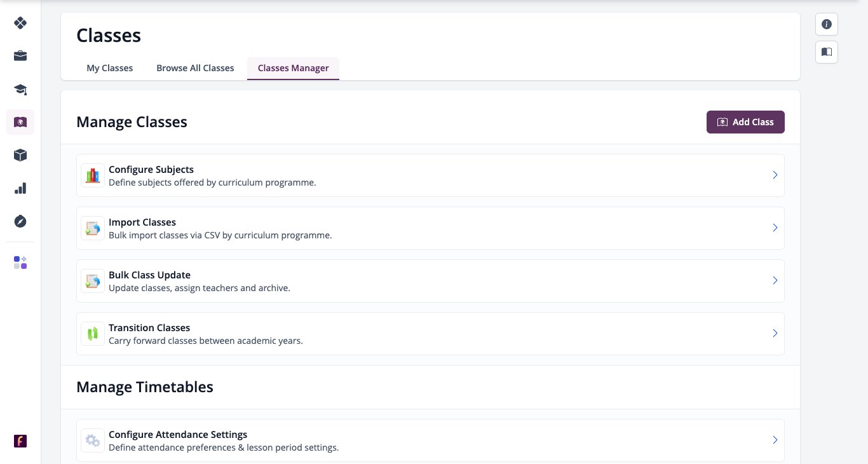The width and height of the screenshot is (868, 464).
Task: Expand Transition Classes chevron arrow
Action: 775,333
